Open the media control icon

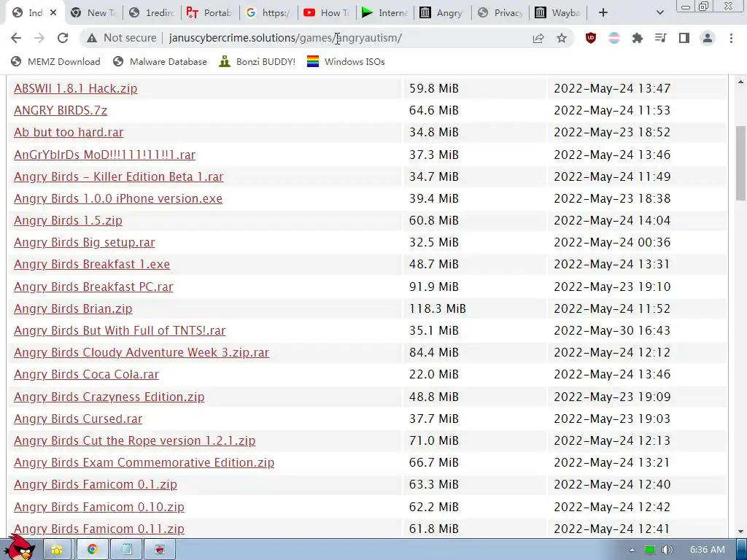[661, 38]
